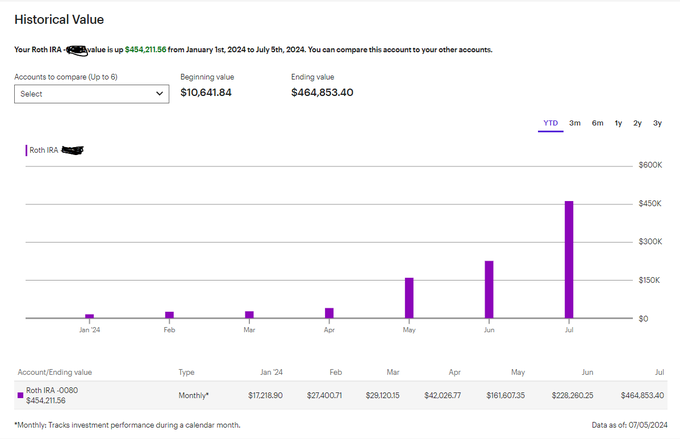Click the green $454,211.56 gain amount
The image size is (680, 439).
[145, 49]
